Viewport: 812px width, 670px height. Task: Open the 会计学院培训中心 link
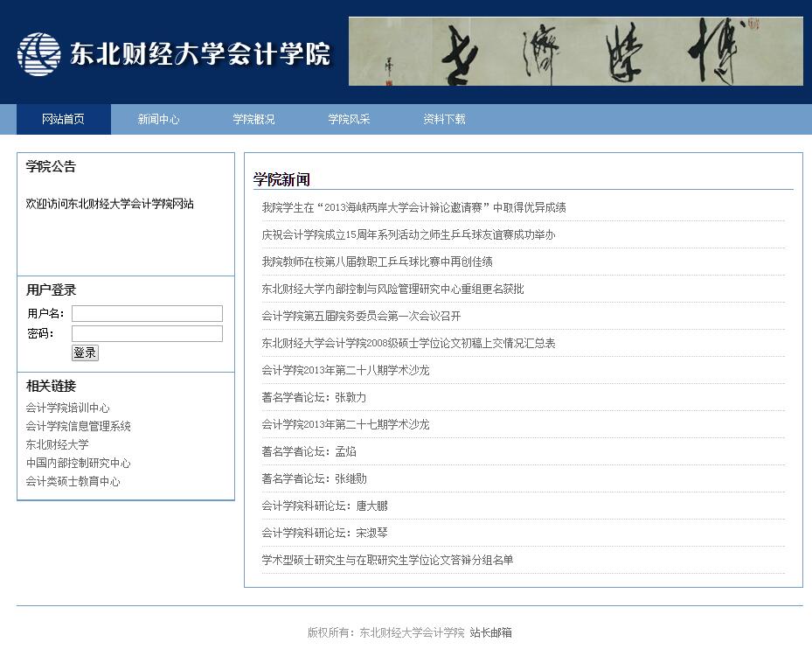coord(68,408)
